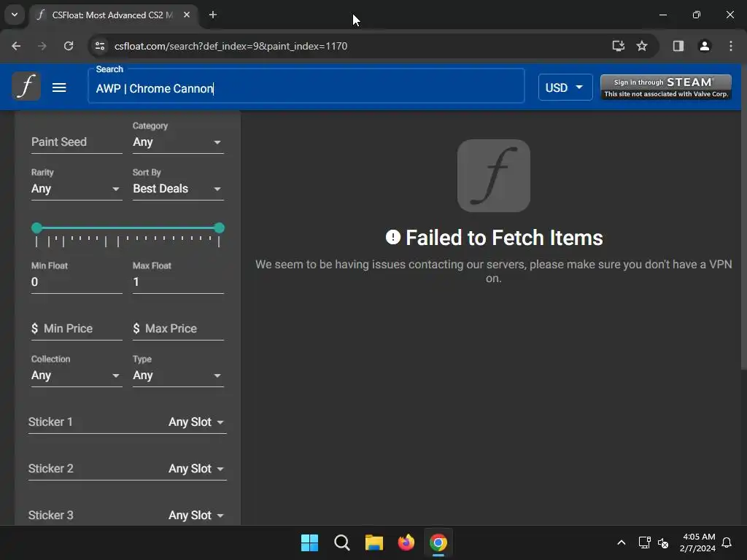The image size is (747, 560).
Task: Open Sticker 3 Any Slot dropdown
Action: tap(196, 516)
